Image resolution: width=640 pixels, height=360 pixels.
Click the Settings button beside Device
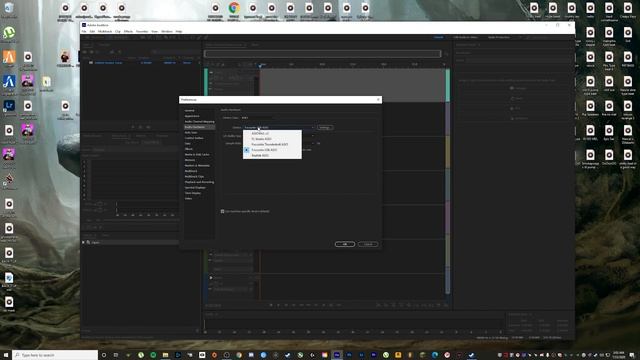[325, 127]
